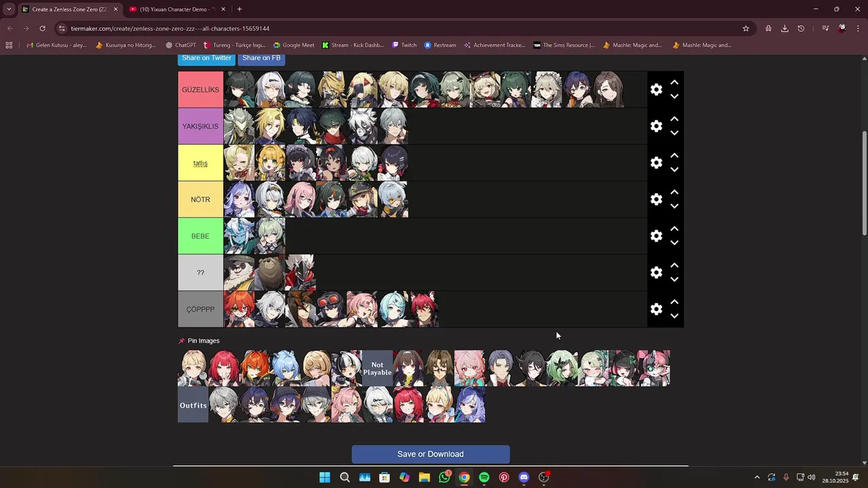This screenshot has width=868, height=488.
Task: Click the NÖTR tier label
Action: pyautogui.click(x=200, y=199)
